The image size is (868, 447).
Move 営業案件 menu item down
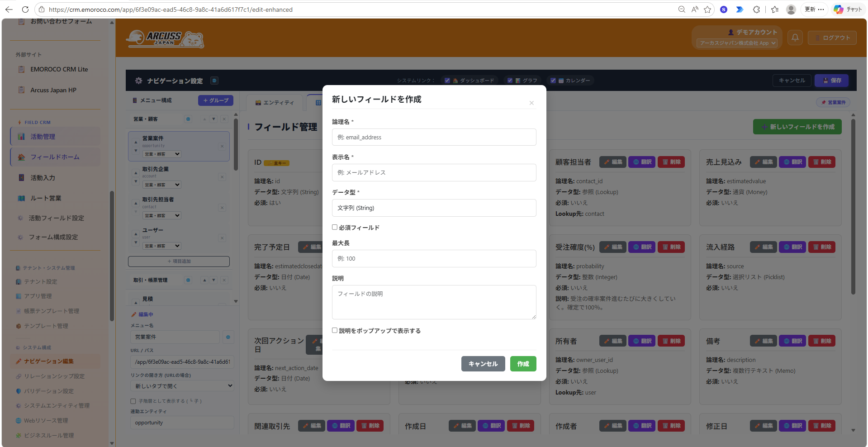pyautogui.click(x=136, y=150)
